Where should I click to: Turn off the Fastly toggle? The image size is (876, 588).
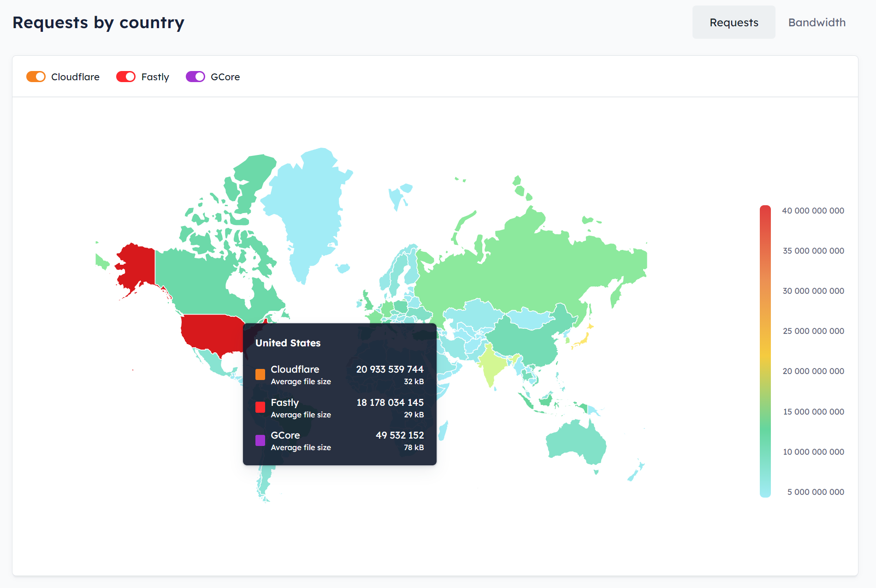click(x=125, y=77)
